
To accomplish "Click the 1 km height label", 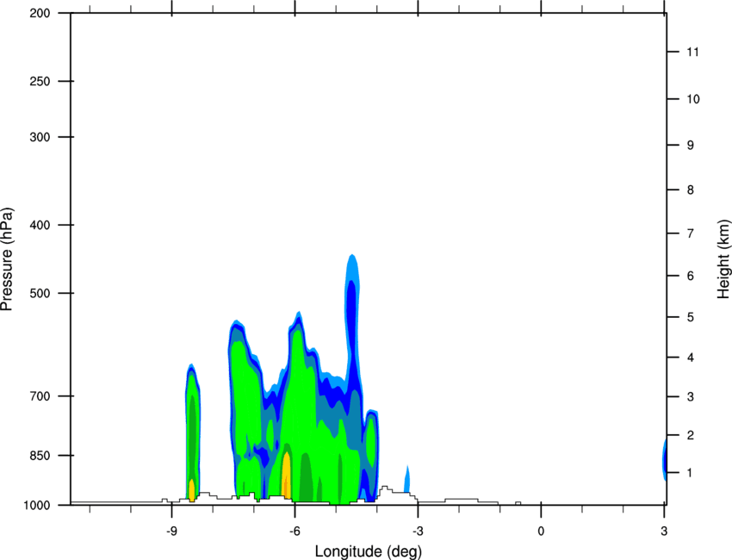I will pos(690,473).
